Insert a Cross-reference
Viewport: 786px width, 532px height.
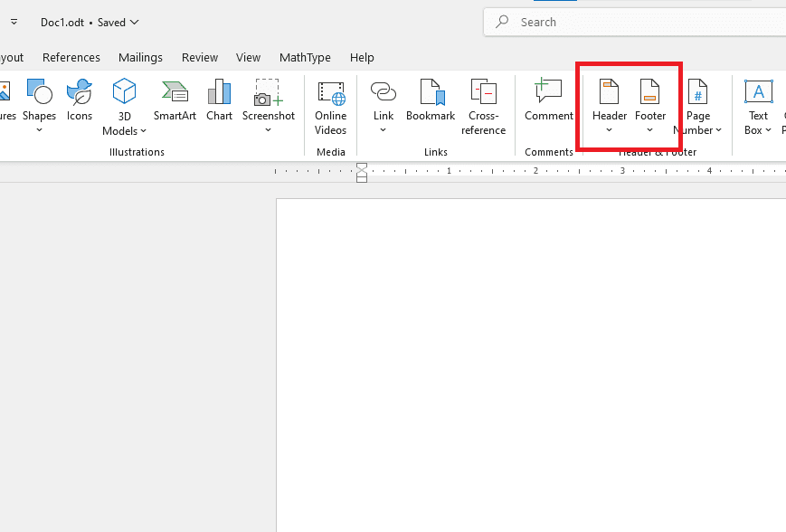click(483, 108)
